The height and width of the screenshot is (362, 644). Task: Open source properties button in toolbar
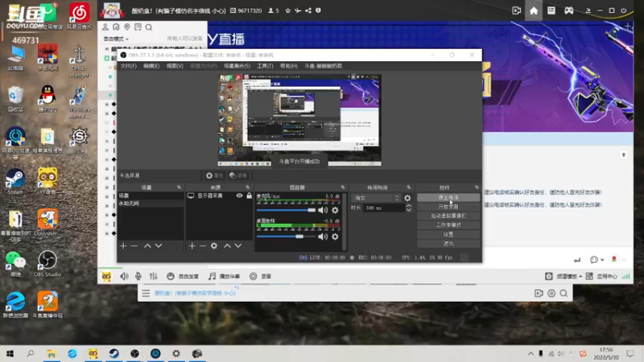[x=214, y=175]
